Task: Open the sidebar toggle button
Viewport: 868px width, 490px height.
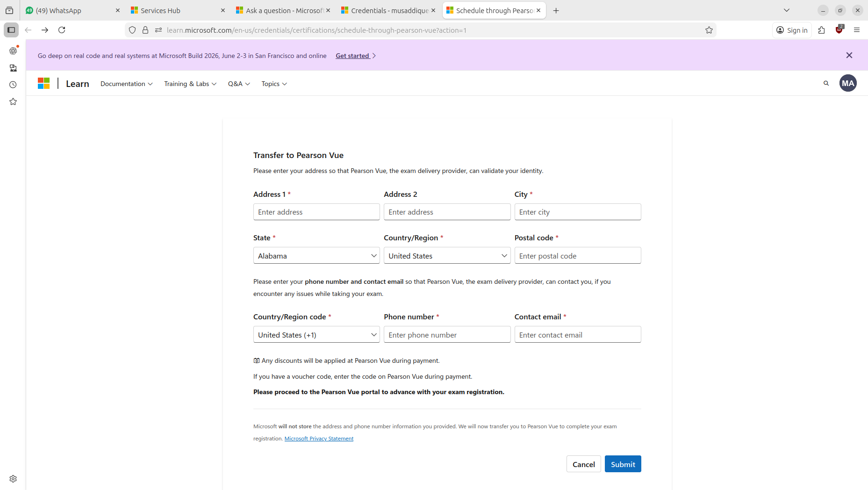Action: (11, 30)
